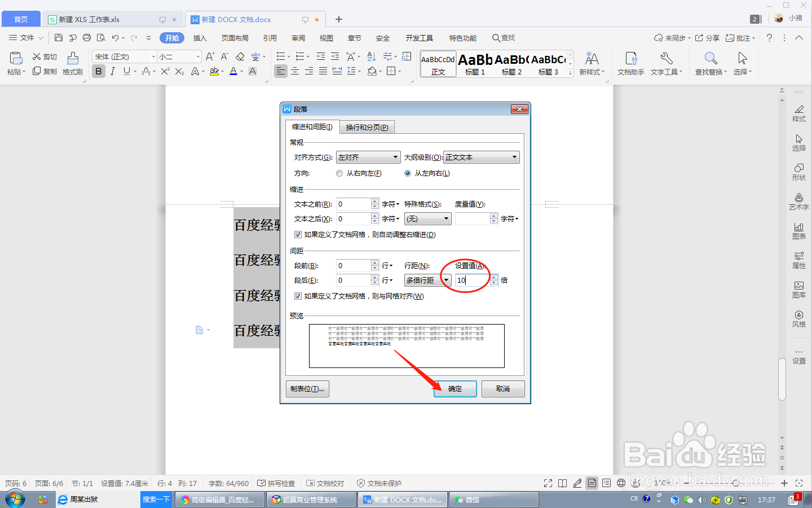This screenshot has width=812, height=508.
Task: Toggle Italic formatting in the toolbar
Action: tap(113, 71)
